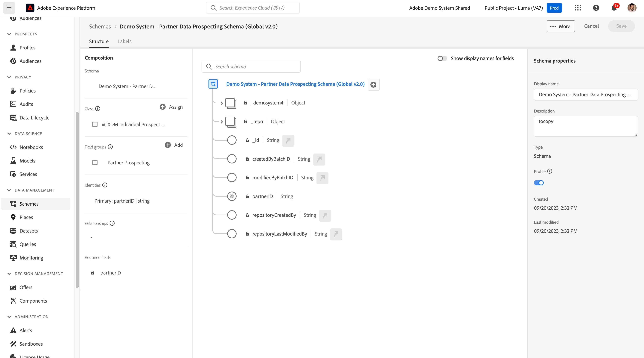Viewport: 644px width, 358px height.
Task: Open Policies in the sidebar
Action: click(36, 91)
